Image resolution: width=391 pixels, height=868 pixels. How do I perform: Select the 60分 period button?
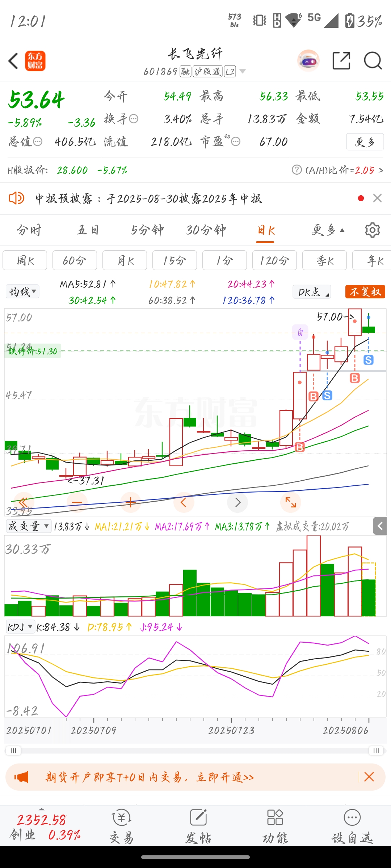click(x=75, y=260)
